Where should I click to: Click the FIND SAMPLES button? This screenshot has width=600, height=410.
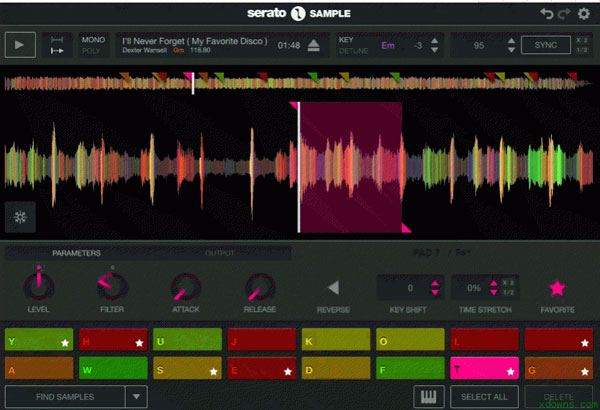[65, 397]
